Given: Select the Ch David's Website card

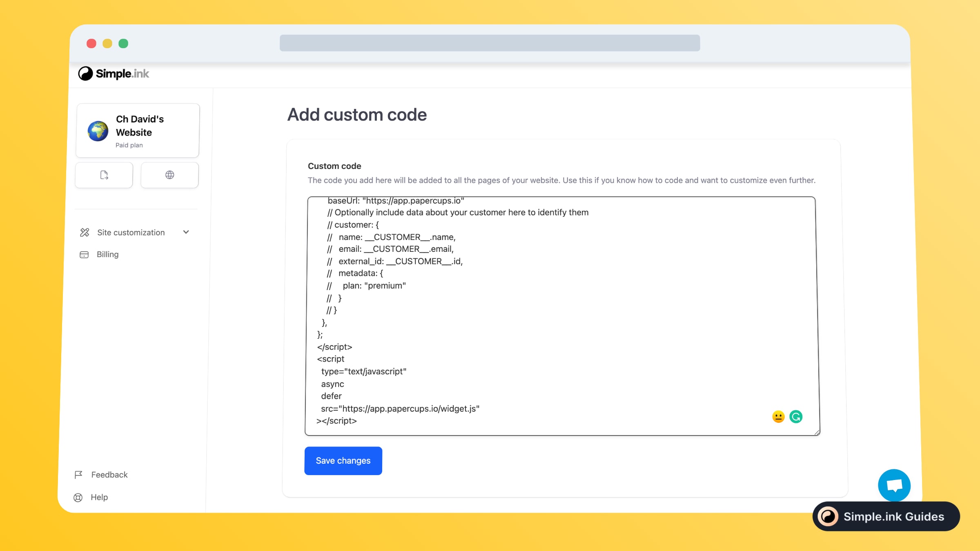Looking at the screenshot, I should (x=138, y=131).
